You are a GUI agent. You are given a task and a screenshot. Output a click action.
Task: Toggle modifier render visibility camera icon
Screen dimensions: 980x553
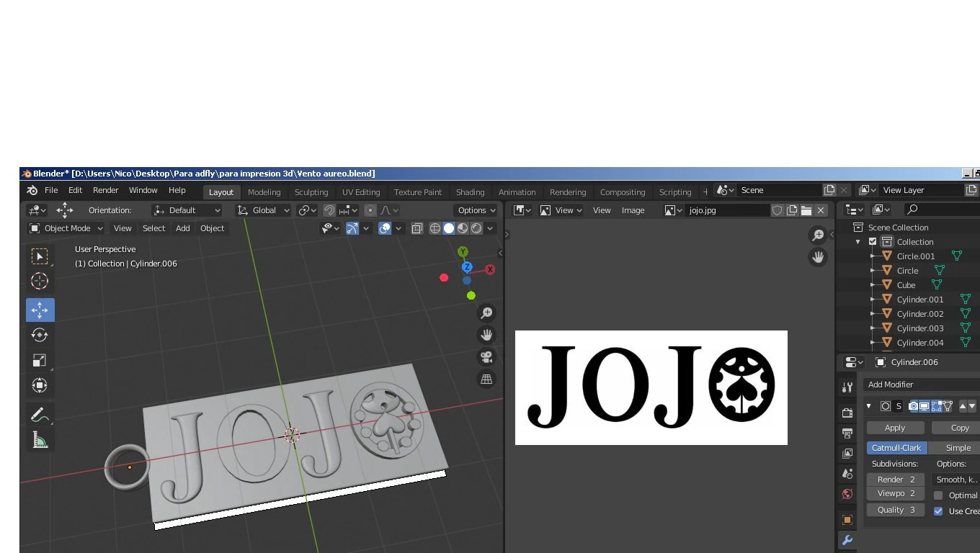click(914, 406)
